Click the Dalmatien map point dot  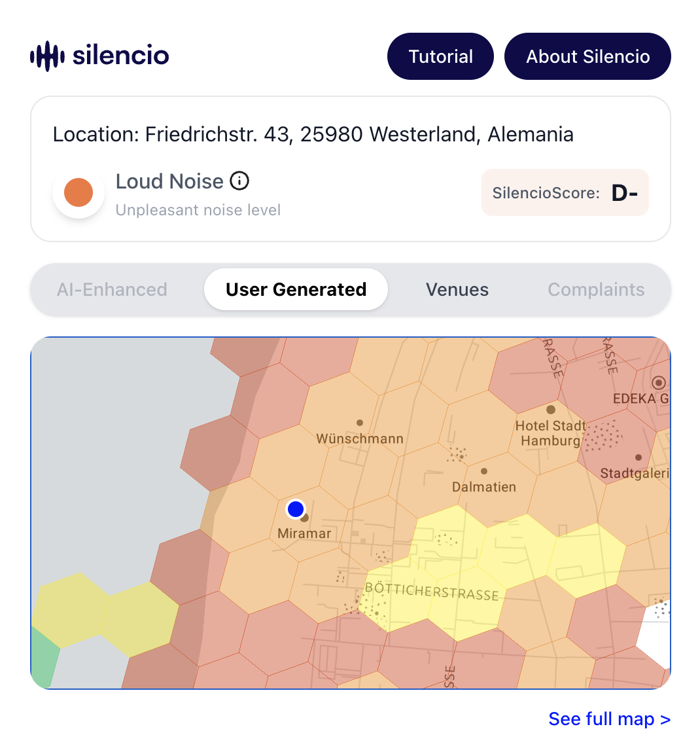(484, 471)
